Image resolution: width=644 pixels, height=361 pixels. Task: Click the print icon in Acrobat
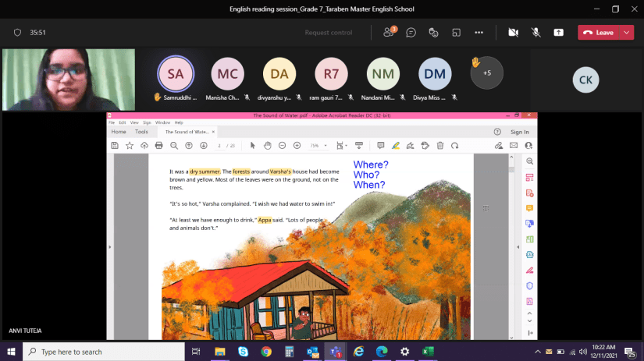(x=159, y=145)
